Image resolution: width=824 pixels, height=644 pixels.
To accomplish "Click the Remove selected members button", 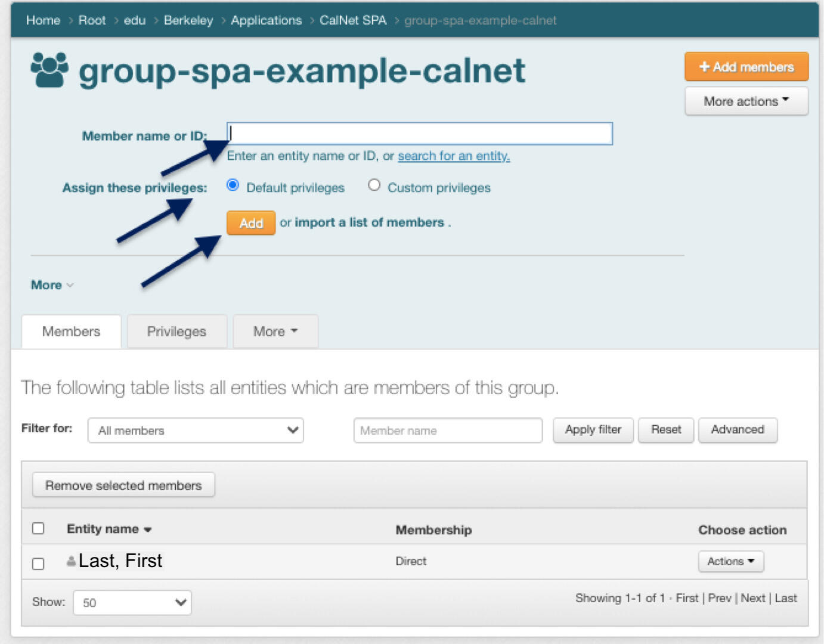I will click(x=123, y=485).
